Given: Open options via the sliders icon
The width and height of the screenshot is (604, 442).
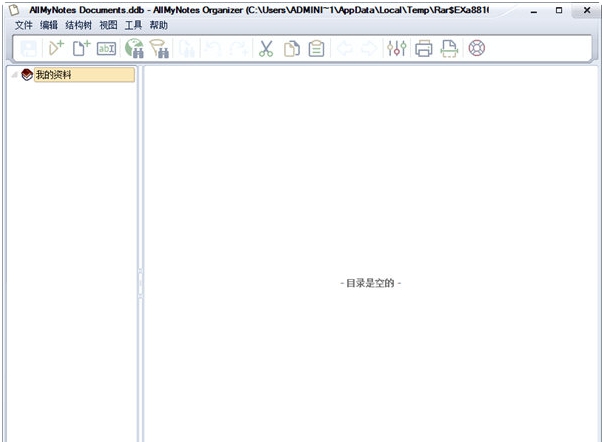Looking at the screenshot, I should click(396, 49).
